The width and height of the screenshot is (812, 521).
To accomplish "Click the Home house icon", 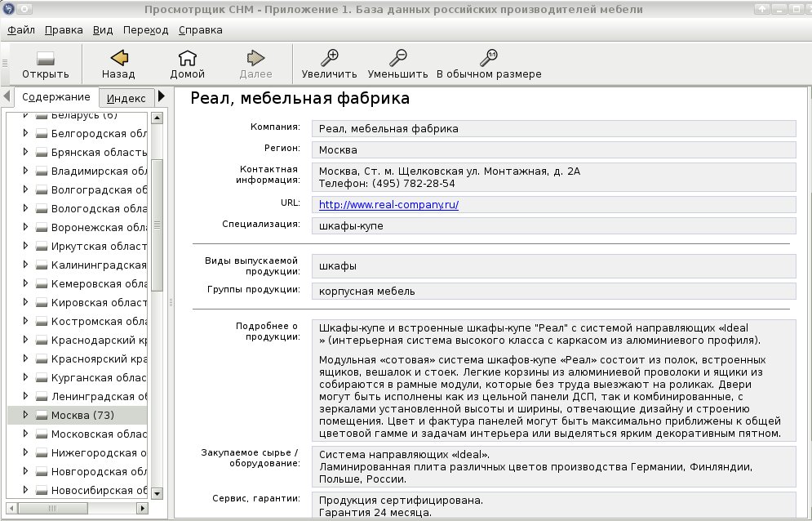I will click(x=187, y=57).
